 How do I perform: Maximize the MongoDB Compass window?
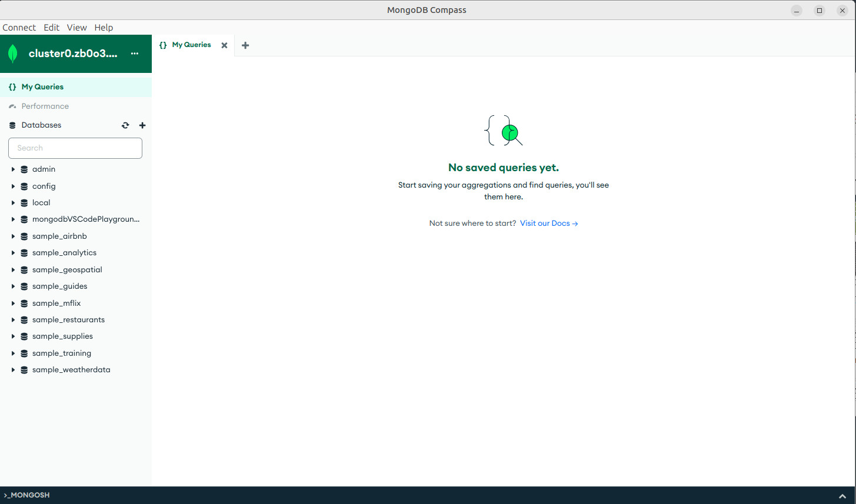click(820, 10)
